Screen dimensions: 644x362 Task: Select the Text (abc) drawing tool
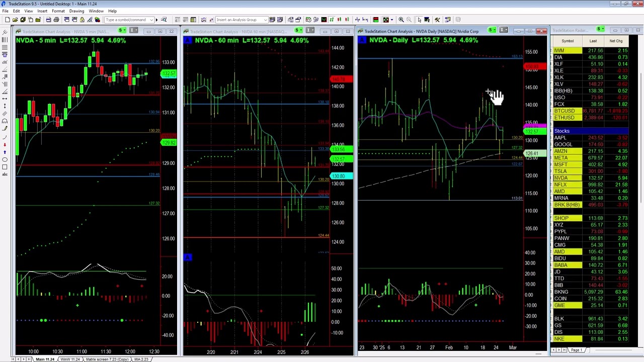(x=5, y=174)
